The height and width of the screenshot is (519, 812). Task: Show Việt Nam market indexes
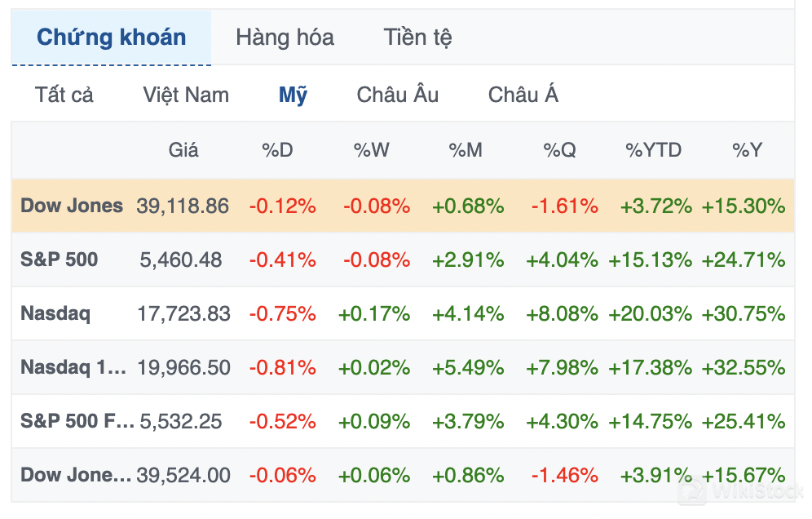tap(186, 95)
